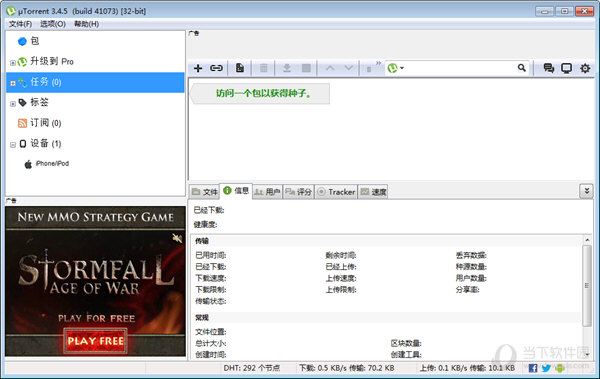Click the Move Up Queue arrow
Image resolution: width=600 pixels, height=379 pixels.
[330, 68]
